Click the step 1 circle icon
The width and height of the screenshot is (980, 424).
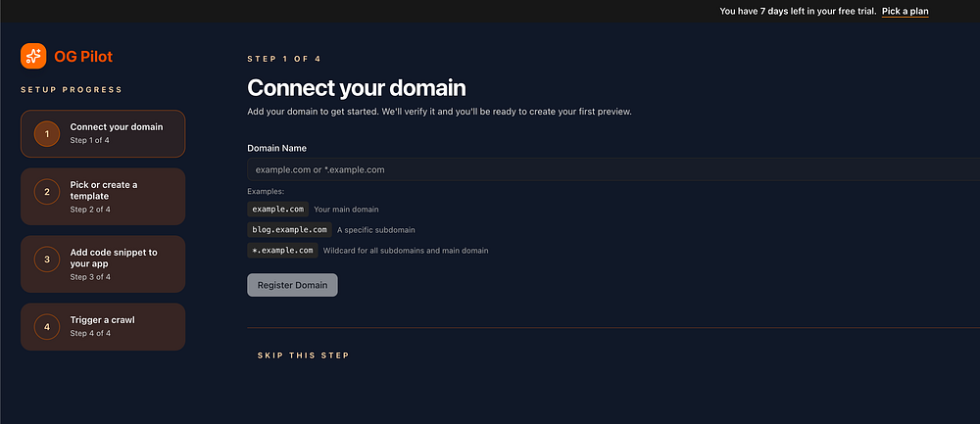point(47,133)
